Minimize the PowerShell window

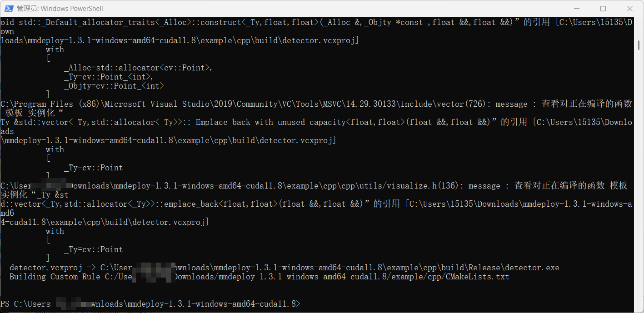click(x=576, y=8)
